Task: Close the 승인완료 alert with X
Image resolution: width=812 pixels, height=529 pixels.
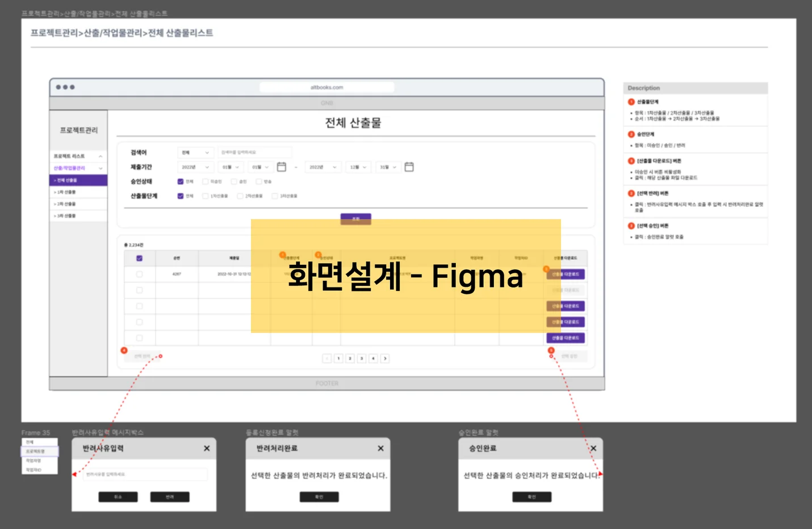Action: 593,448
